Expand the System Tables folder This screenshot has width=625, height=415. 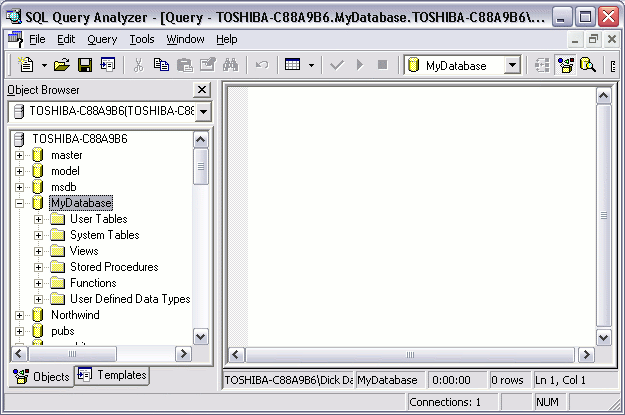[x=38, y=235]
